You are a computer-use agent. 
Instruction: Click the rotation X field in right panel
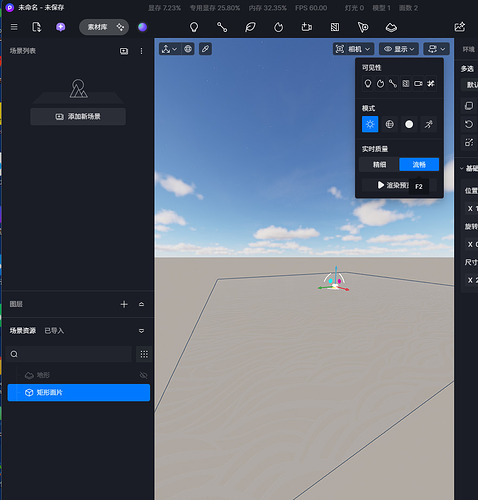coord(472,244)
